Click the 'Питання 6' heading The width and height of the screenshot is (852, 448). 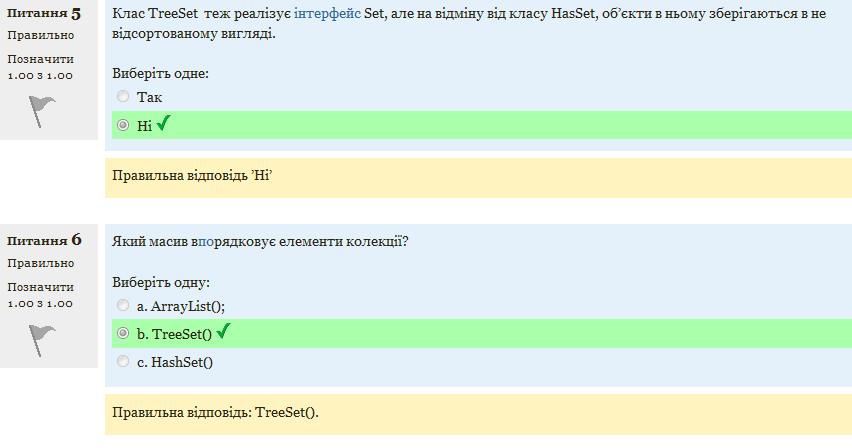point(44,240)
